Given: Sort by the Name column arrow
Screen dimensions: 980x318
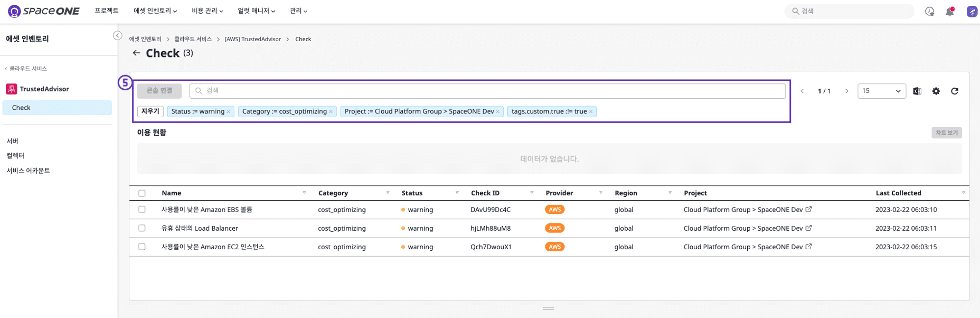Looking at the screenshot, I should [x=304, y=193].
